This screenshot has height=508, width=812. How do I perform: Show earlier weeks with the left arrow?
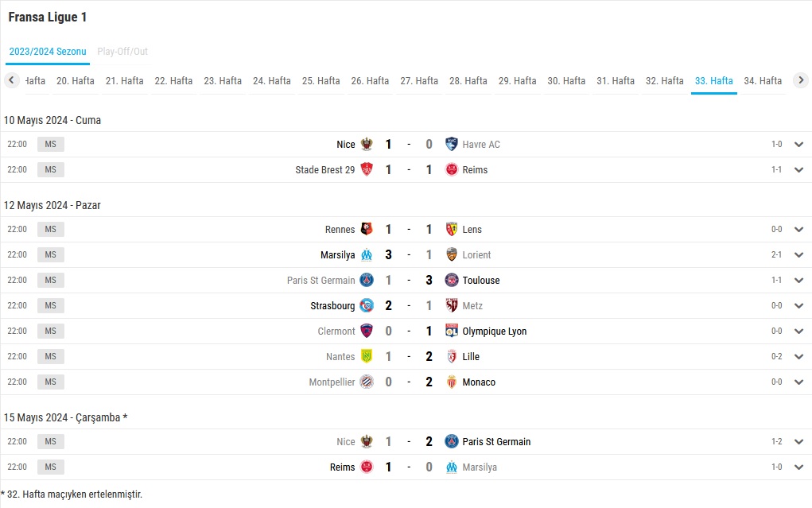(x=11, y=80)
